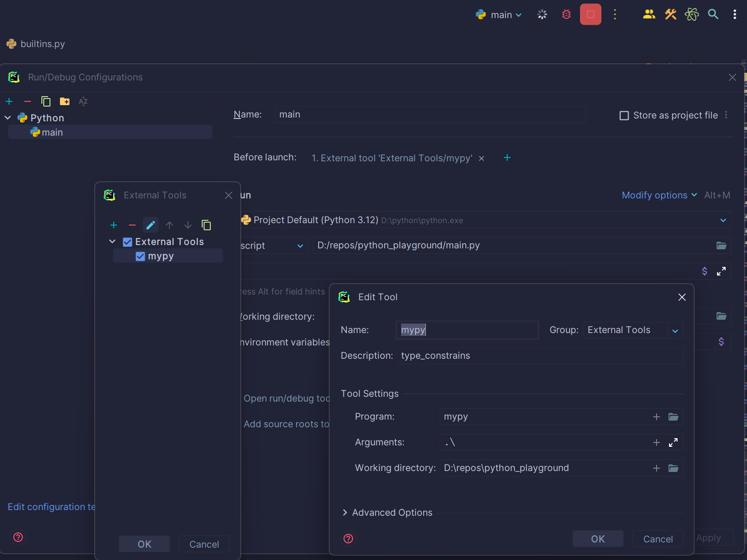Click OK in External Tools dialog
The image size is (747, 560).
(145, 544)
